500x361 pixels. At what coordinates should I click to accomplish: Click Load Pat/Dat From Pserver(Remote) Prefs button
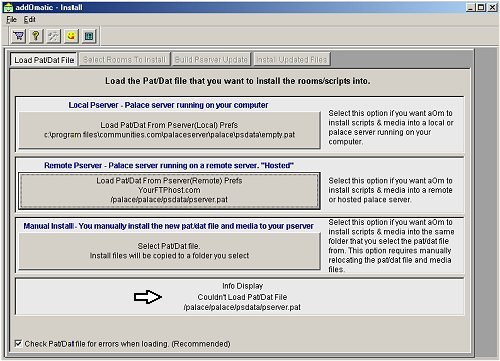[x=169, y=190]
